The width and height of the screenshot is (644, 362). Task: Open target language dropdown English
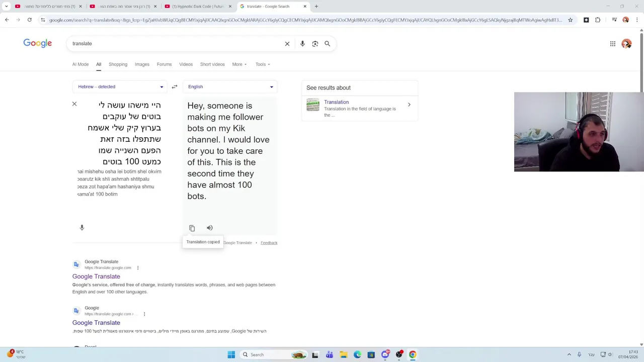tap(230, 86)
